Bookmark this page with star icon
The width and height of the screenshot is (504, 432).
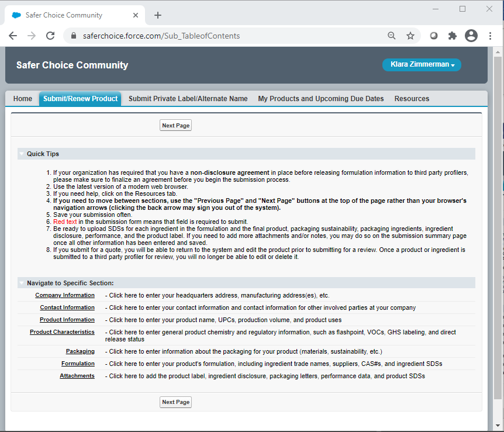[410, 36]
